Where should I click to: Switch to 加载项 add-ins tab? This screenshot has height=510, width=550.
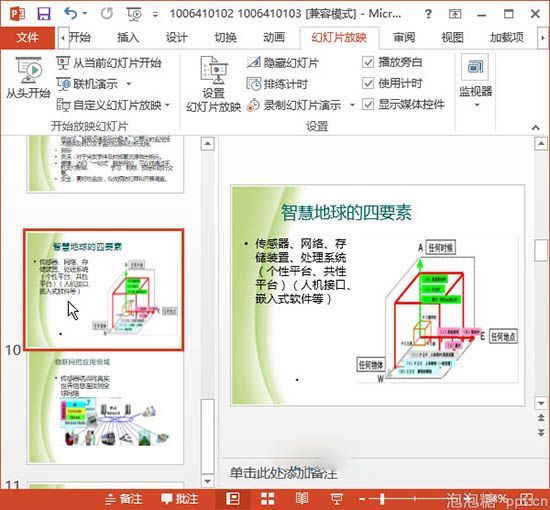507,37
